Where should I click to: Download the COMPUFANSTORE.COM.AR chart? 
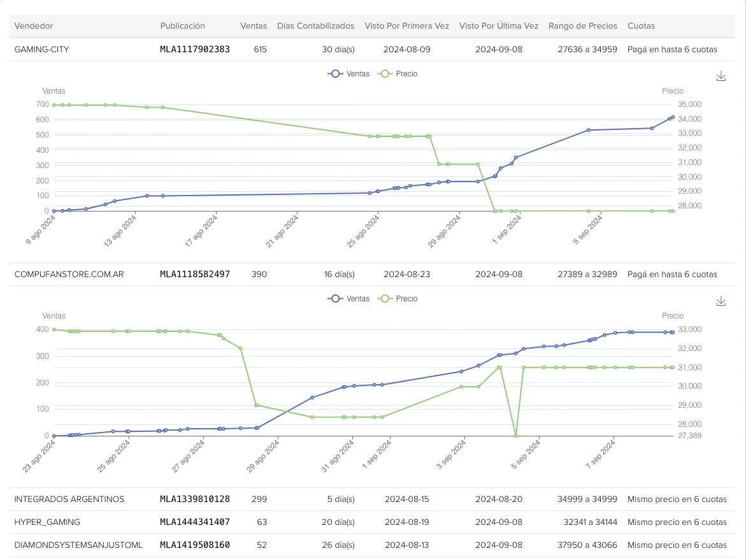(721, 301)
